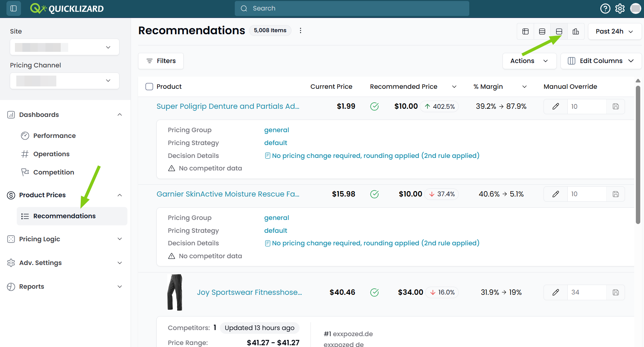Click the pencil edit icon for Joy Sportswear
Screen dimensions: 644x347
(555, 292)
